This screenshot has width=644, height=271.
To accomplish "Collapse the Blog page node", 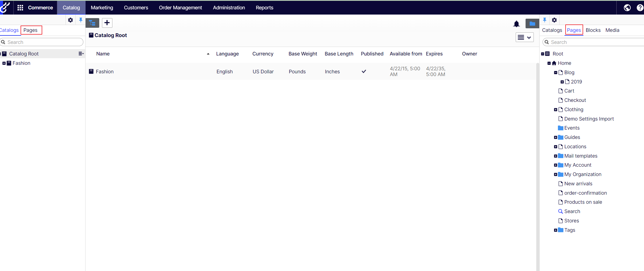I will coord(555,72).
